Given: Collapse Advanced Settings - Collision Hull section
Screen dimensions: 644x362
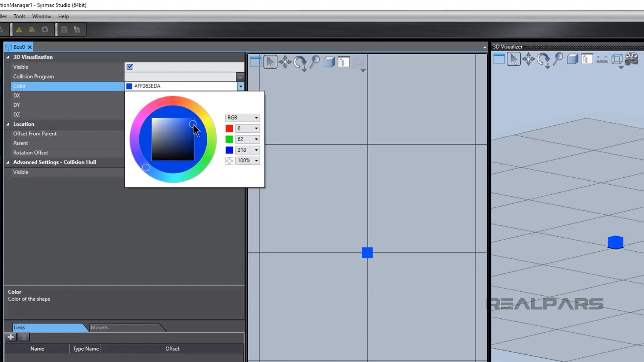Looking at the screenshot, I should click(8, 162).
